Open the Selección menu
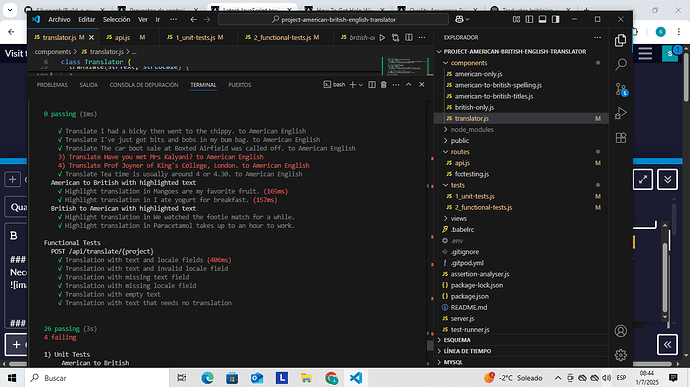 point(117,19)
